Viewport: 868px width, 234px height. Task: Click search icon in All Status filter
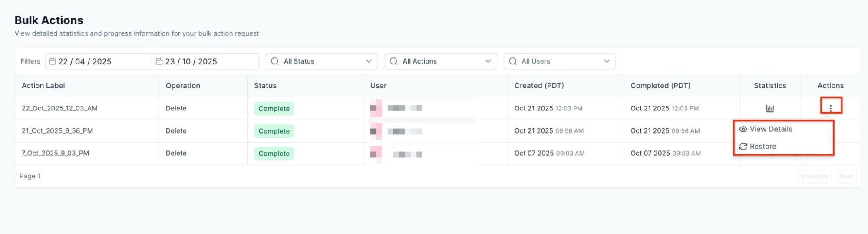(274, 61)
